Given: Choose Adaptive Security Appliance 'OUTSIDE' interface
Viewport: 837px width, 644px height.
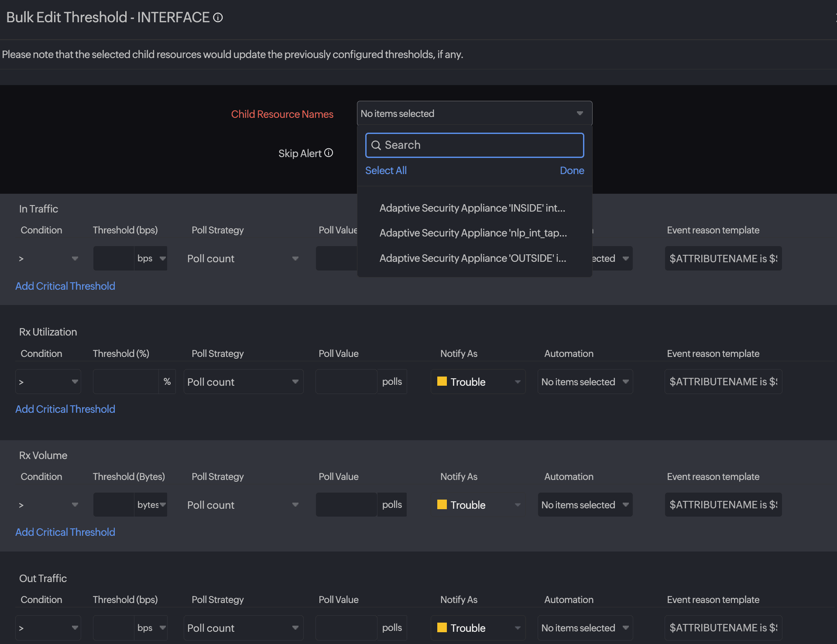Looking at the screenshot, I should tap(473, 258).
